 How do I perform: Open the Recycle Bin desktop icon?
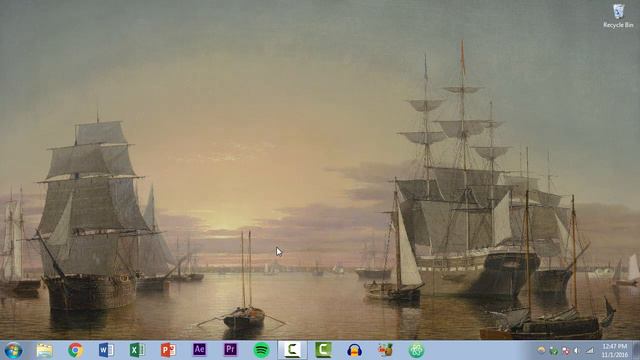[x=618, y=16]
